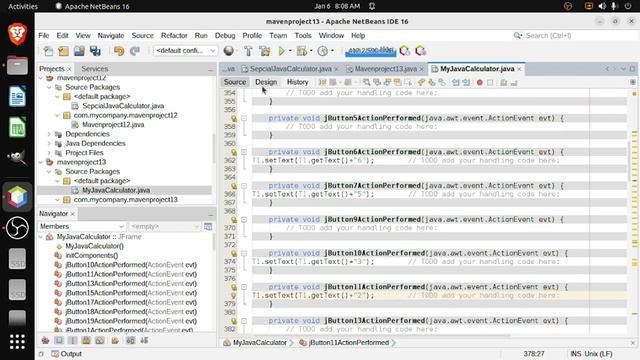Click the Save All toolbar icon
640x360 pixels.
click(x=95, y=51)
